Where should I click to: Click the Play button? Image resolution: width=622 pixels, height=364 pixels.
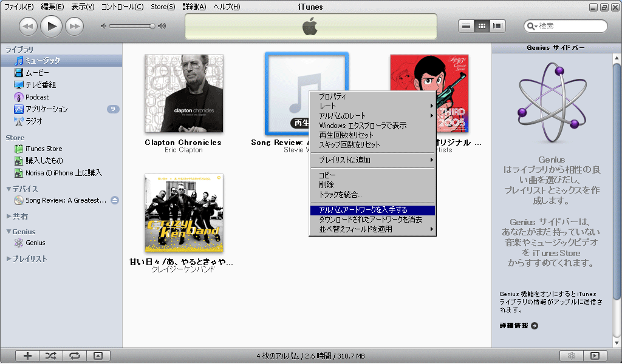click(x=51, y=26)
